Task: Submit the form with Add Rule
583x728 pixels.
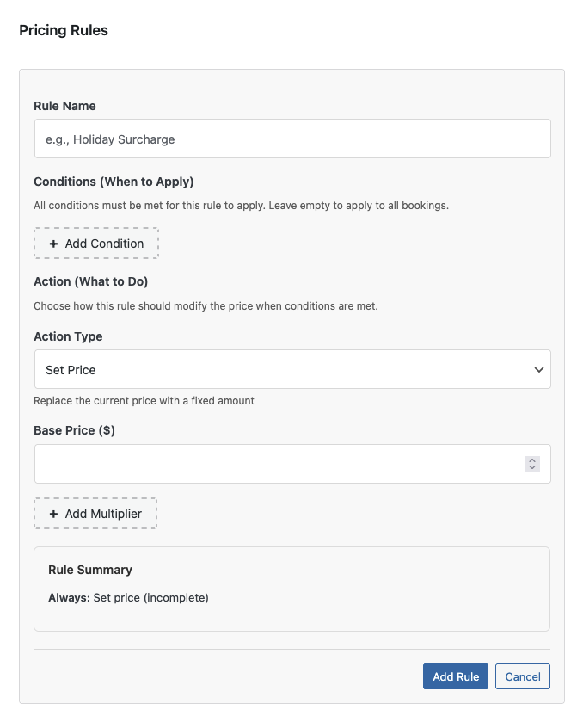Action: click(456, 676)
